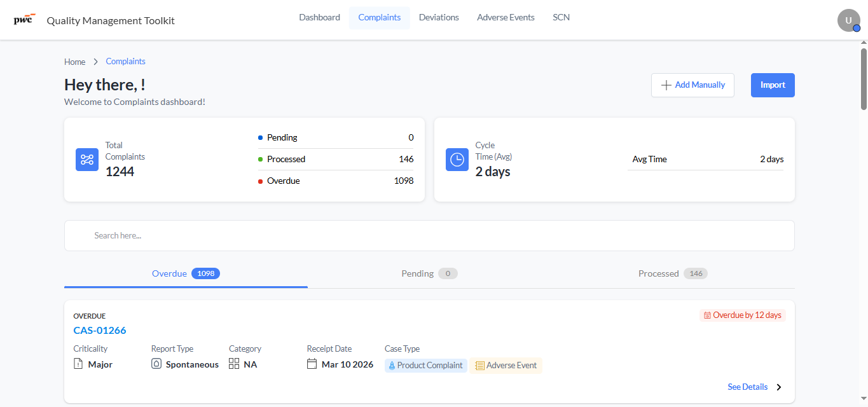This screenshot has width=868, height=407.
Task: Click the Pending count row in summary
Action: point(336,138)
